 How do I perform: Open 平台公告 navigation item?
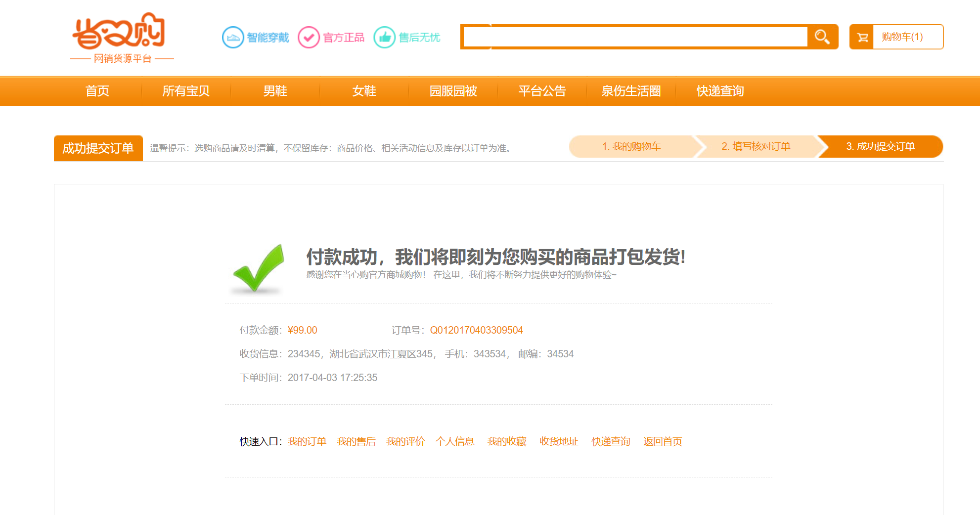pos(542,91)
